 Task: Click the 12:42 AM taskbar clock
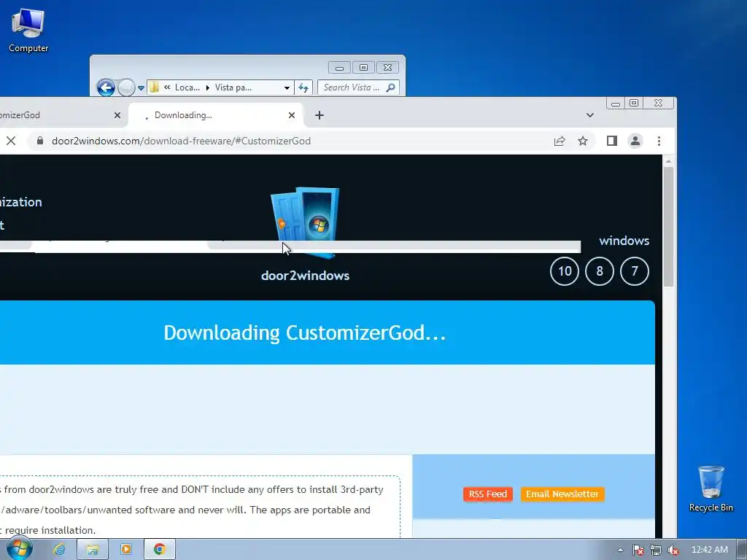pyautogui.click(x=709, y=550)
